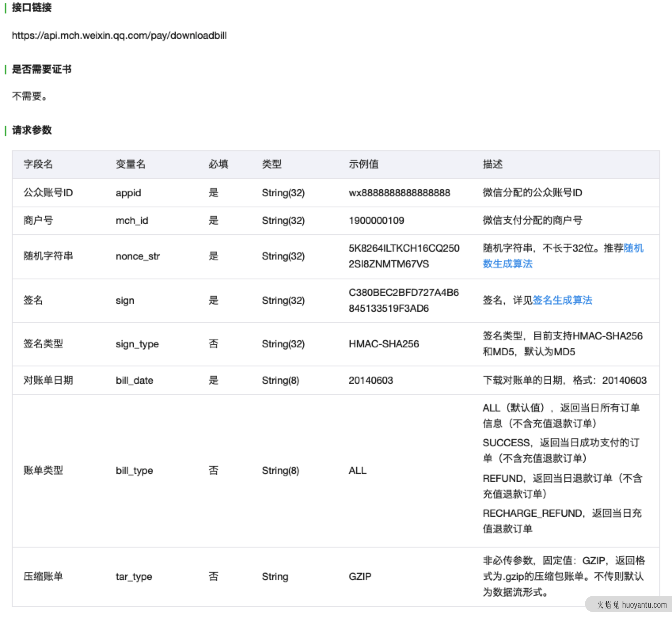Viewport: 672px width, 618px height.
Task: Click the tar_type variable name cell
Action: point(134,577)
